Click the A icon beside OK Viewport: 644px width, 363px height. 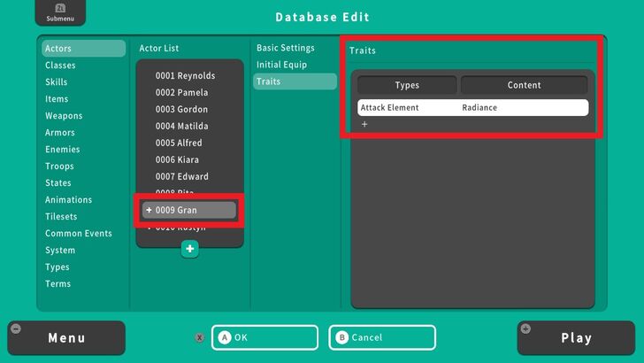tap(225, 337)
